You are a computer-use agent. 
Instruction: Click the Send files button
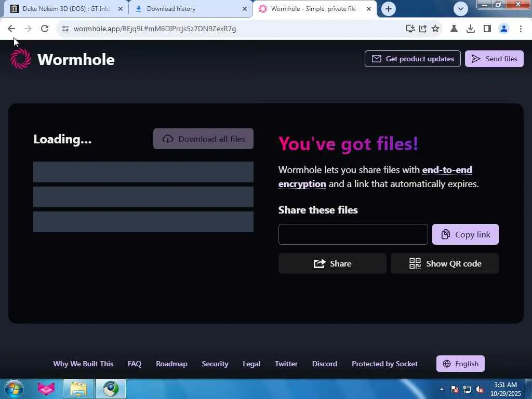coord(494,59)
